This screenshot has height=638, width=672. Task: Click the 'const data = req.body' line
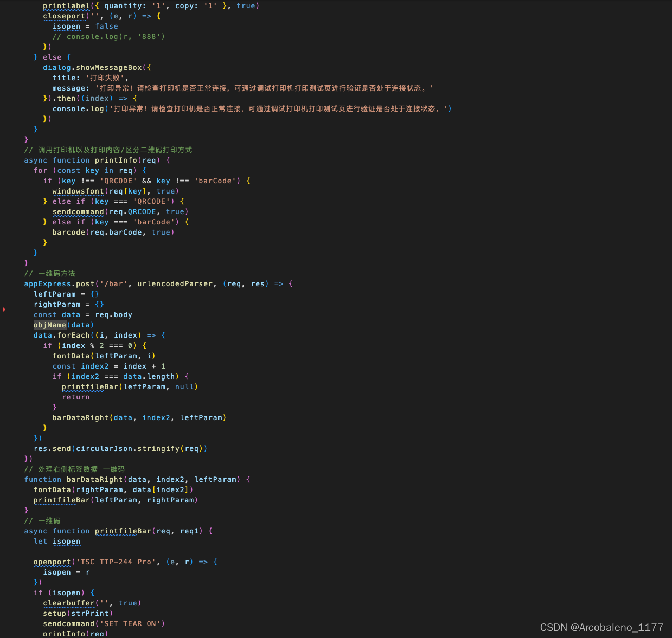coord(83,314)
